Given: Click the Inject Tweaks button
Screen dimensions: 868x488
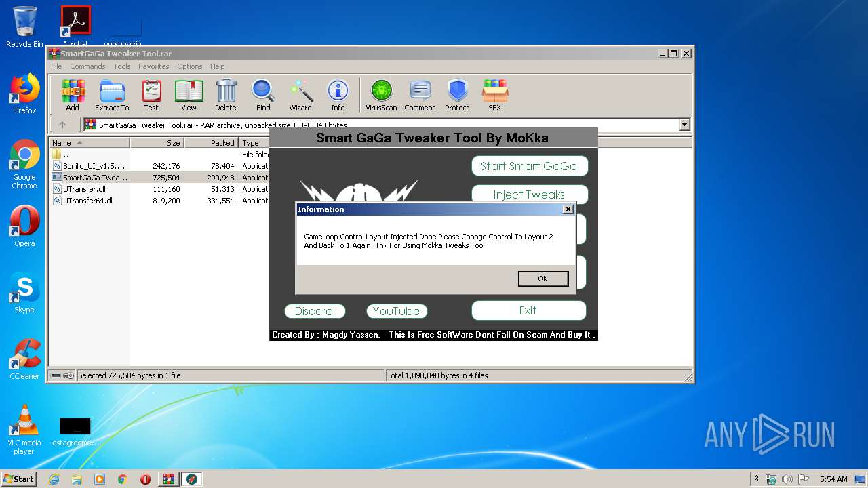Looking at the screenshot, I should click(529, 195).
